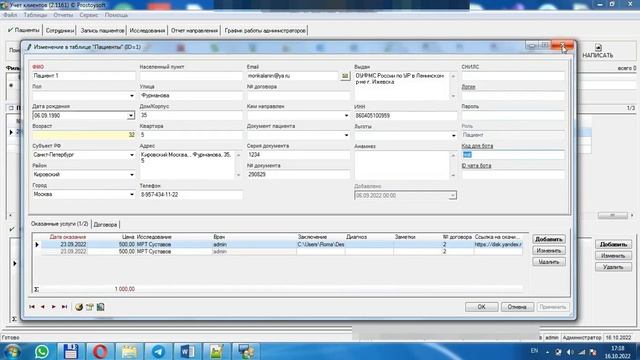The image size is (640, 360).
Task: Click the СНИЛС input field
Action: click(x=513, y=76)
